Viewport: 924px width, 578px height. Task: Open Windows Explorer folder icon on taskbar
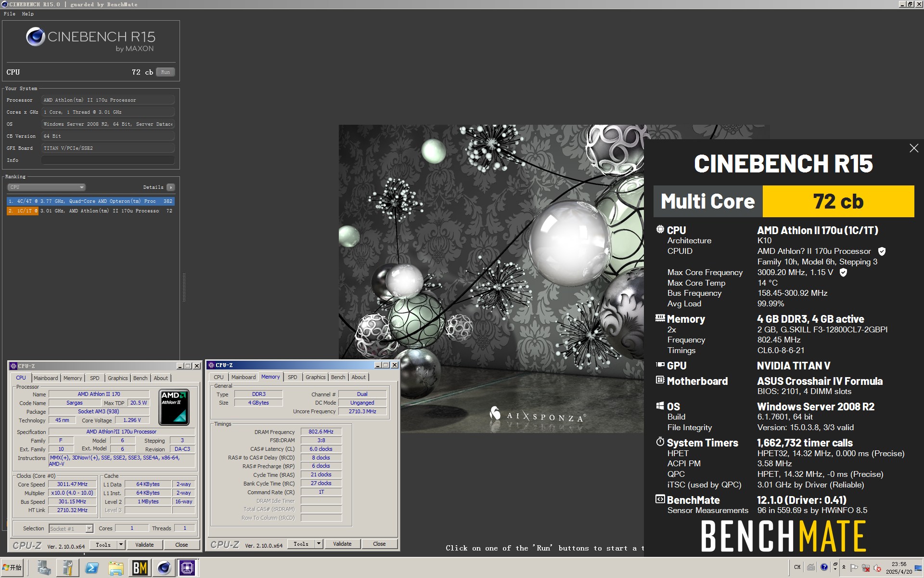coord(116,568)
